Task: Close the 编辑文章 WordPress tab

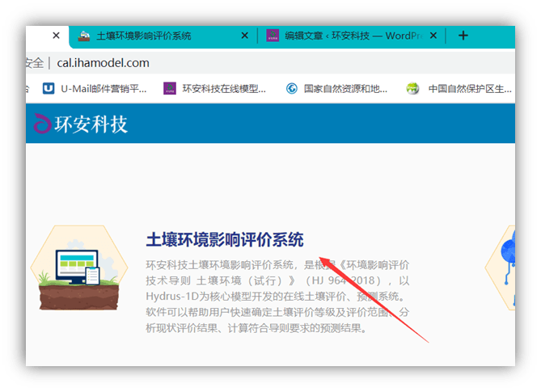Action: 433,36
